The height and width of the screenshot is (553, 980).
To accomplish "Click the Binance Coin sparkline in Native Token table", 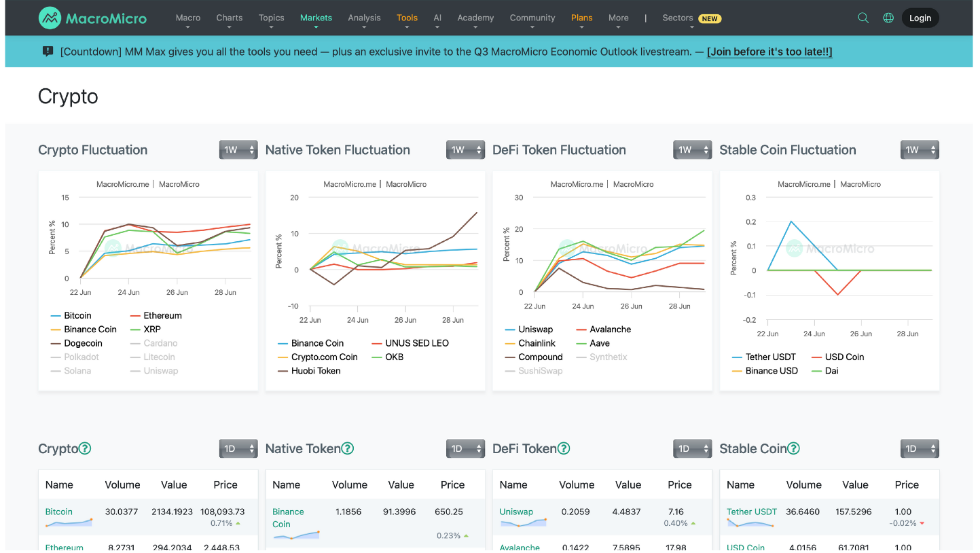I will (296, 535).
